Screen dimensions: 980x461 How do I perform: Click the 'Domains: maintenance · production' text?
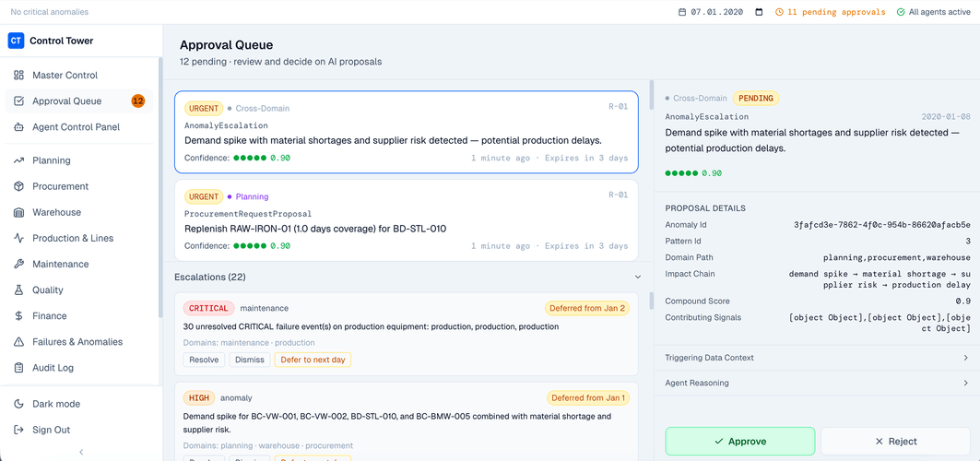249,342
